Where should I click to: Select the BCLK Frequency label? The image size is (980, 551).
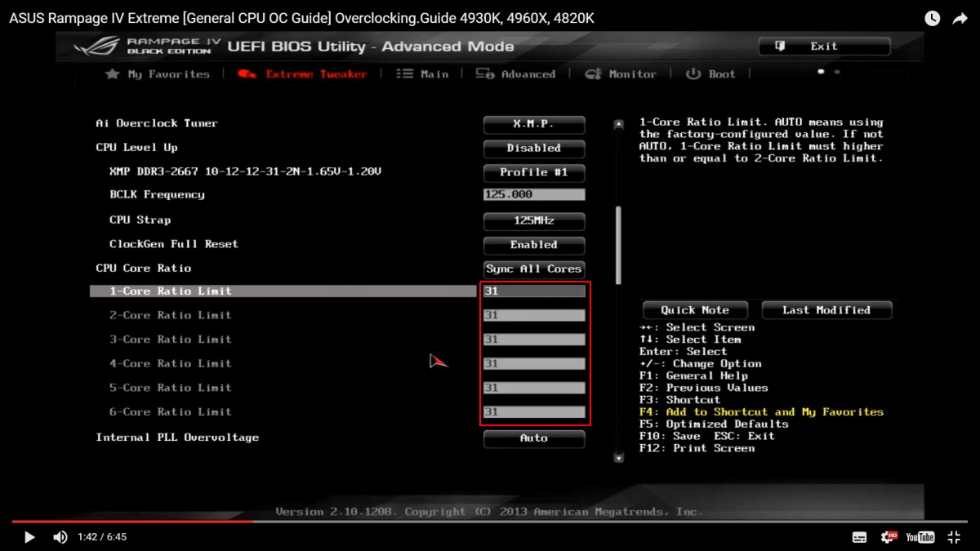click(157, 195)
